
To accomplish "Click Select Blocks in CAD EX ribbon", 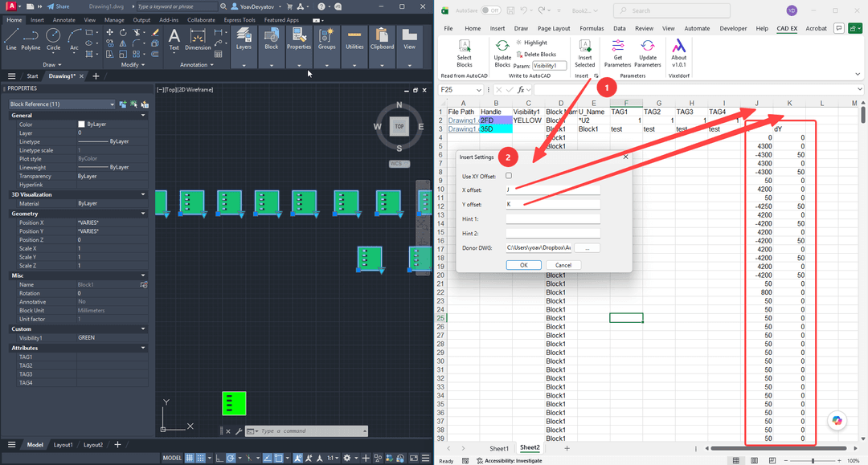I will (465, 54).
